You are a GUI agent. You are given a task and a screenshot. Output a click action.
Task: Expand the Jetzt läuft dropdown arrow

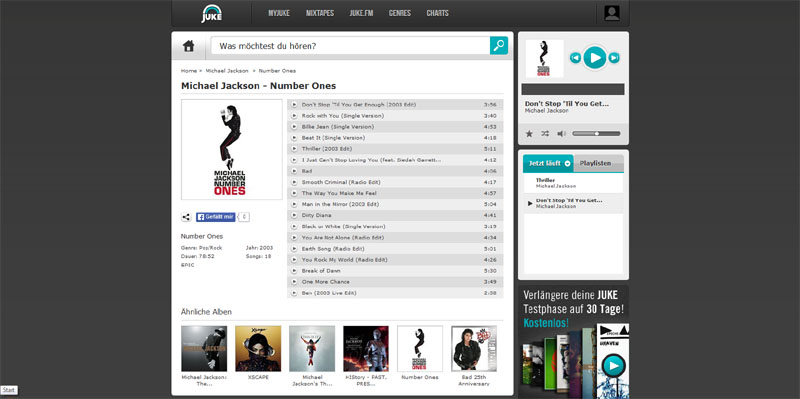pos(567,164)
